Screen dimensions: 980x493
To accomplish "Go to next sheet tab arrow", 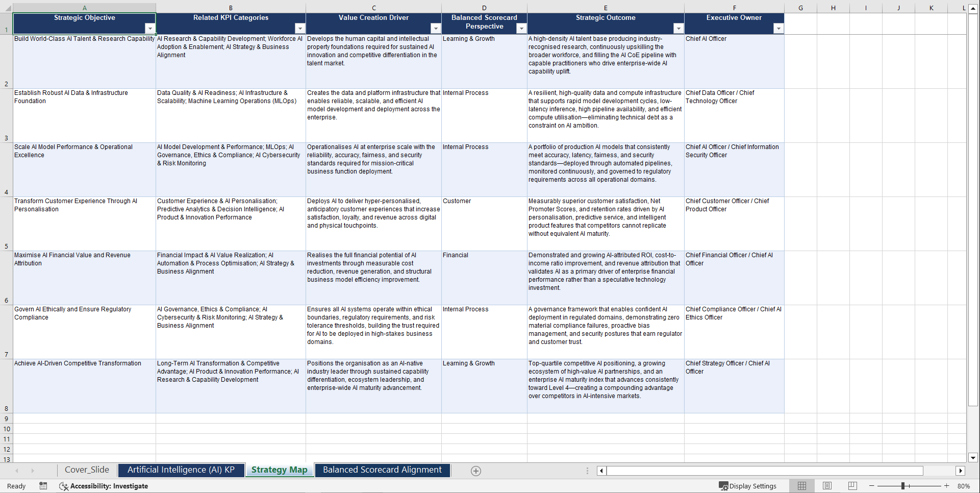I will [33, 471].
